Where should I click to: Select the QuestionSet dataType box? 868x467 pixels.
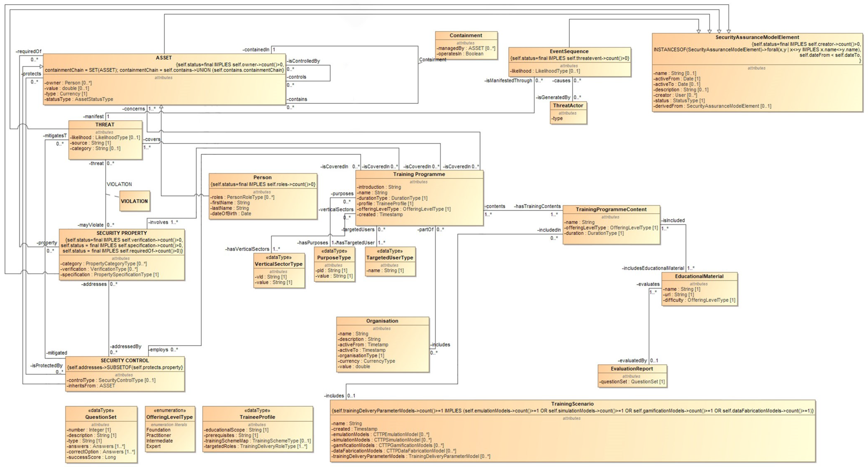coord(101,417)
